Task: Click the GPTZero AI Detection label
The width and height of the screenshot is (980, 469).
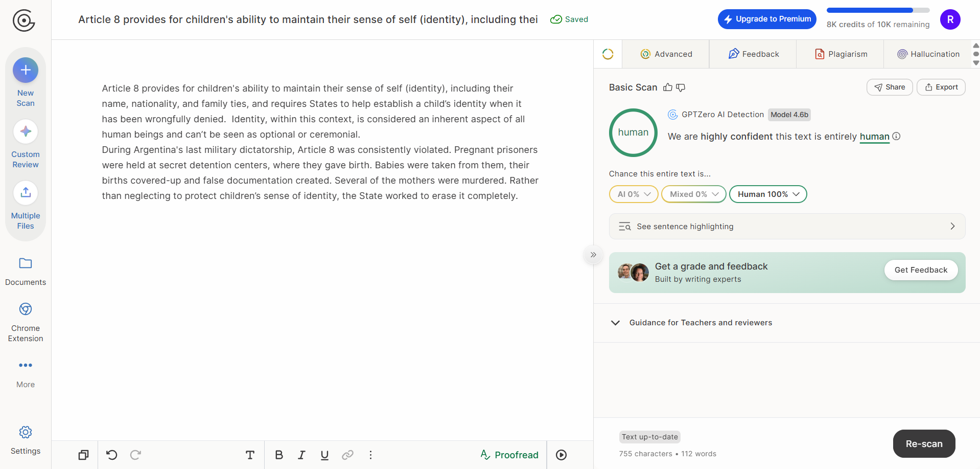Action: coord(722,115)
